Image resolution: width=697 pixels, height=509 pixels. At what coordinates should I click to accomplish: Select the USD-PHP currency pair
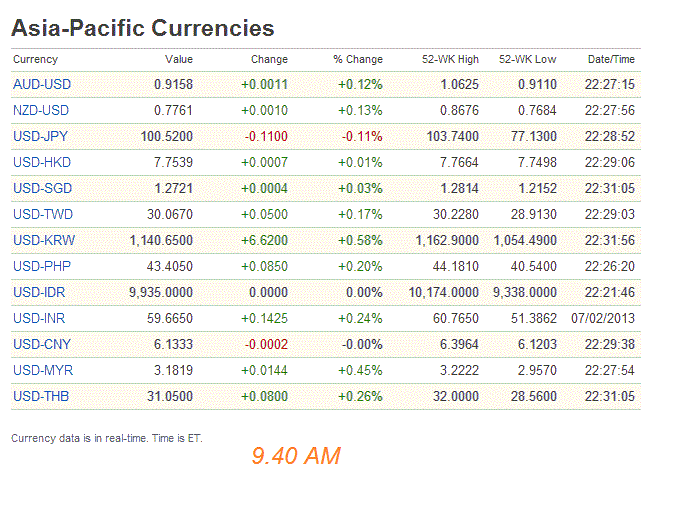42,266
